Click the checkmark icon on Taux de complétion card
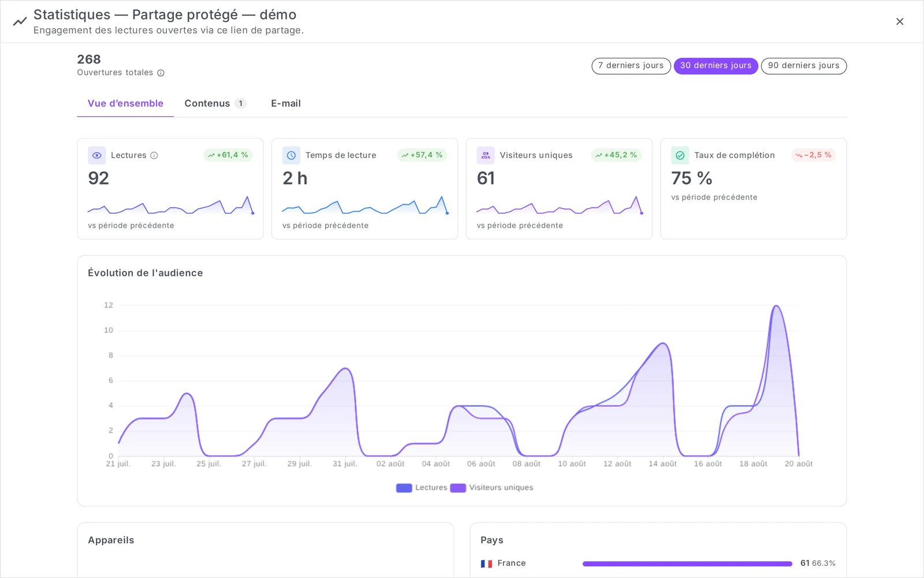The width and height of the screenshot is (924, 578). [x=680, y=155]
